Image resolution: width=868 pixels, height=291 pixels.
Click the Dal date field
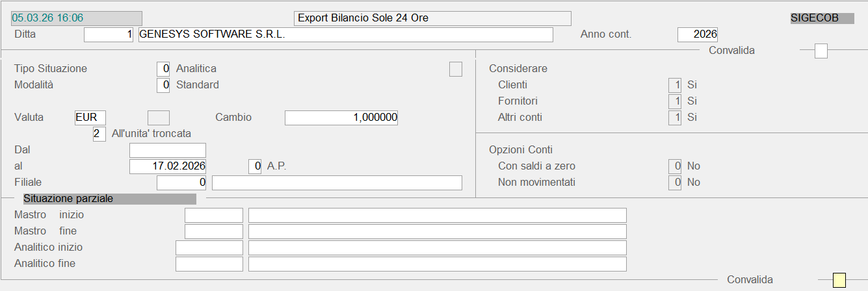coord(168,150)
